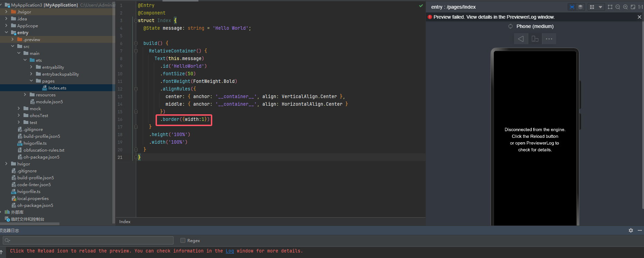Image resolution: width=644 pixels, height=258 pixels.
Task: Fold the alignRules block at line 12
Action: (x=136, y=89)
